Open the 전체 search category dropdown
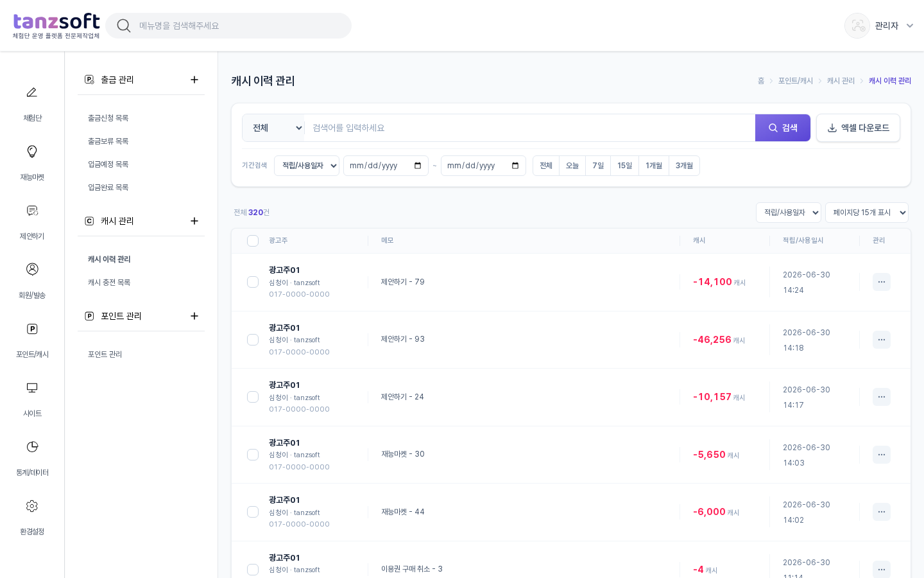 [273, 128]
